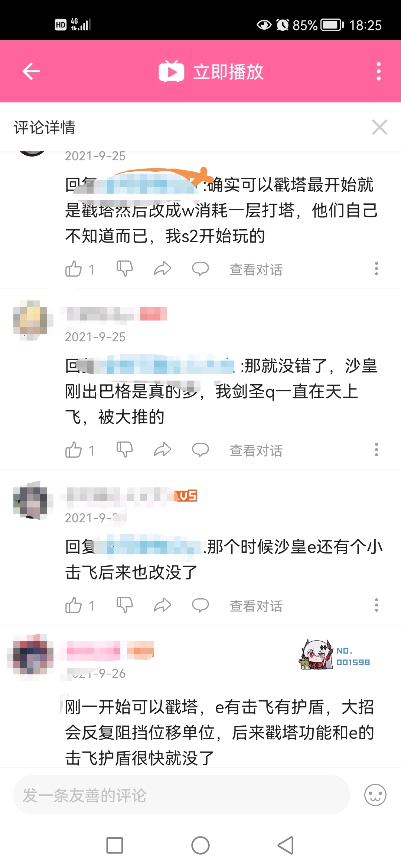Like the comment about 戳塔 from s2
401x868 pixels.
(x=74, y=269)
